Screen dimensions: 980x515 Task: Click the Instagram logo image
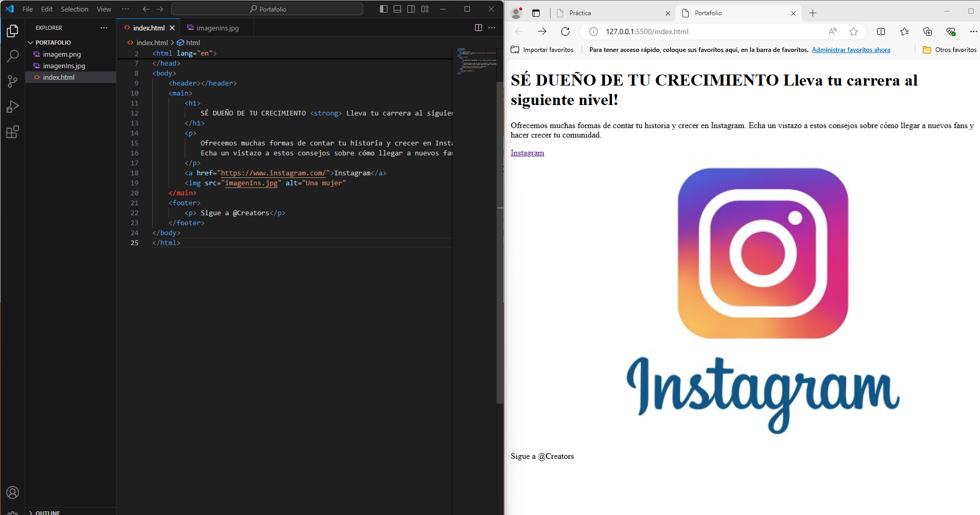763,301
